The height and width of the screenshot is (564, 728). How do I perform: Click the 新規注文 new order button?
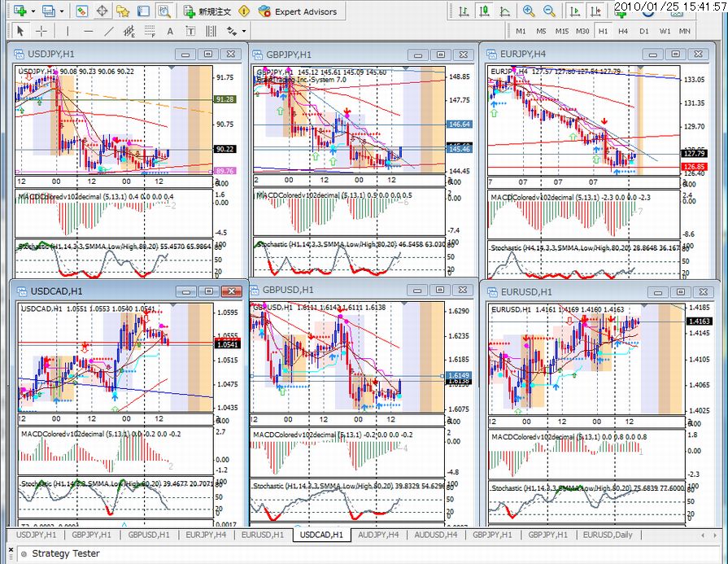pyautogui.click(x=207, y=11)
